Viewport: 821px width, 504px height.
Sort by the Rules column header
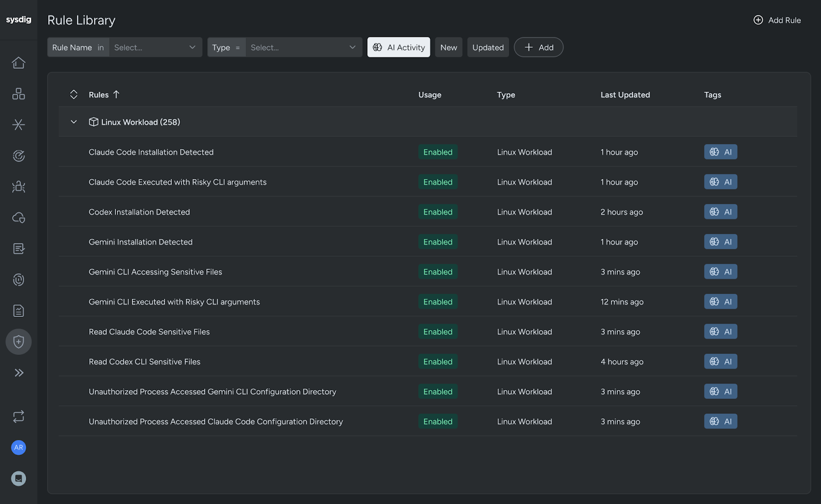(x=104, y=95)
